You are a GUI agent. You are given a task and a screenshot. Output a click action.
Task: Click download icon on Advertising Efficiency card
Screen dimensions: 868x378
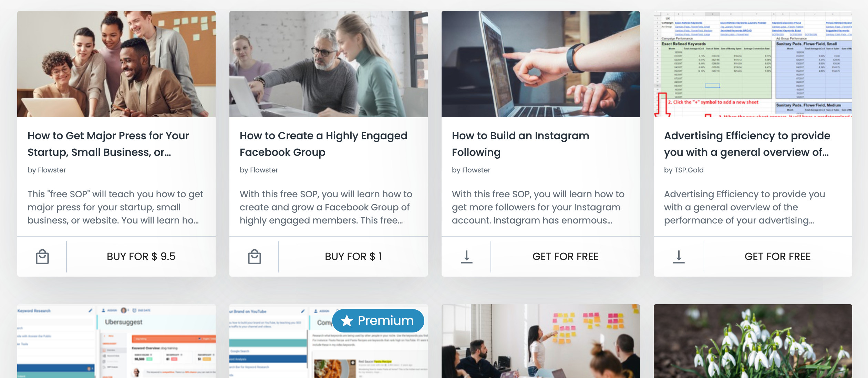(x=679, y=257)
